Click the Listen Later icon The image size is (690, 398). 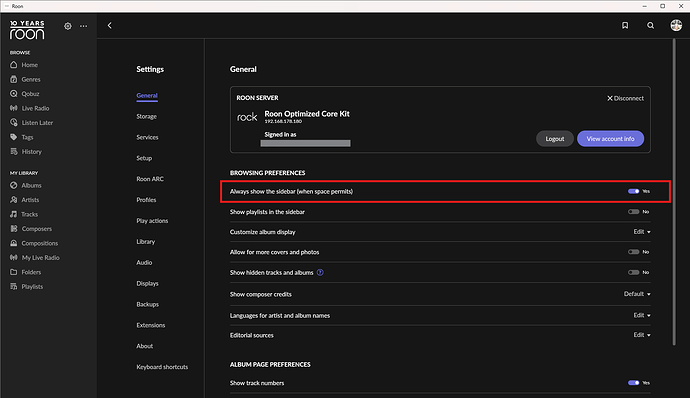[14, 122]
